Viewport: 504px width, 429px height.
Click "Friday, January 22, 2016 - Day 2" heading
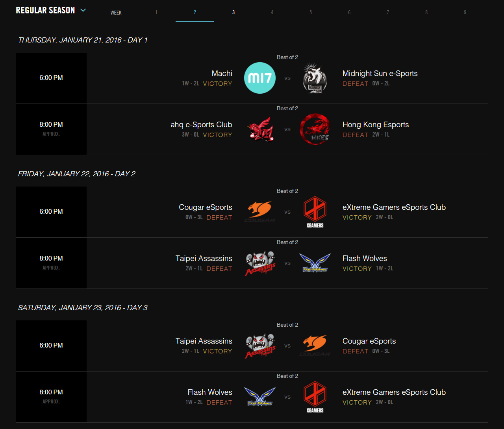click(x=77, y=174)
